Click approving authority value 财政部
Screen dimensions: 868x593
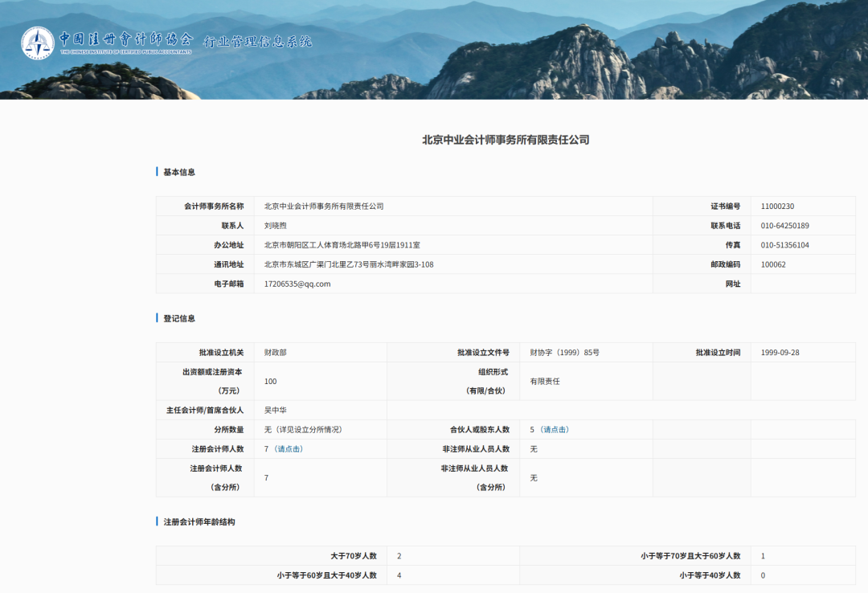(x=275, y=352)
